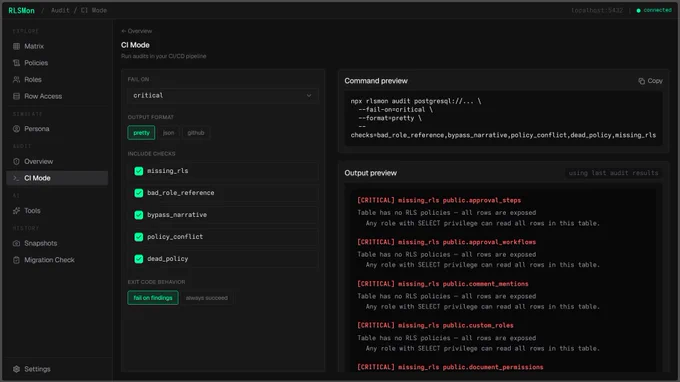The height and width of the screenshot is (382, 680).
Task: Open the Policies page
Action: (57, 63)
